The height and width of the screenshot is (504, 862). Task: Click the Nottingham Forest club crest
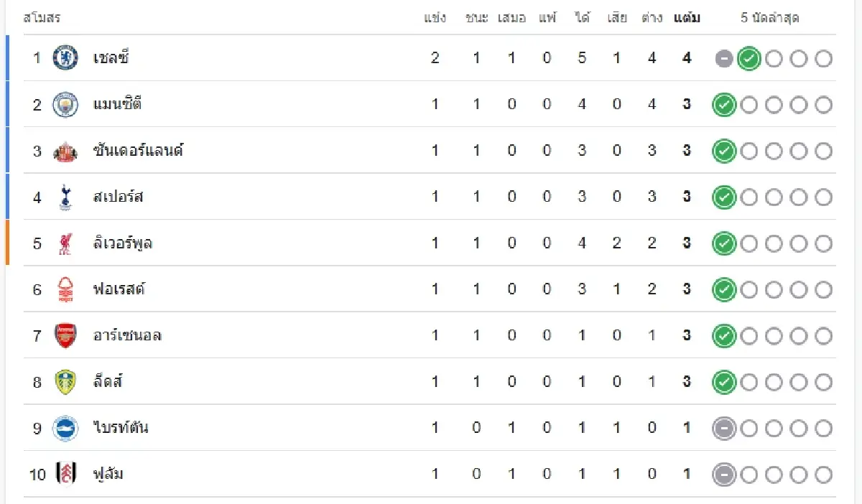[x=65, y=289]
